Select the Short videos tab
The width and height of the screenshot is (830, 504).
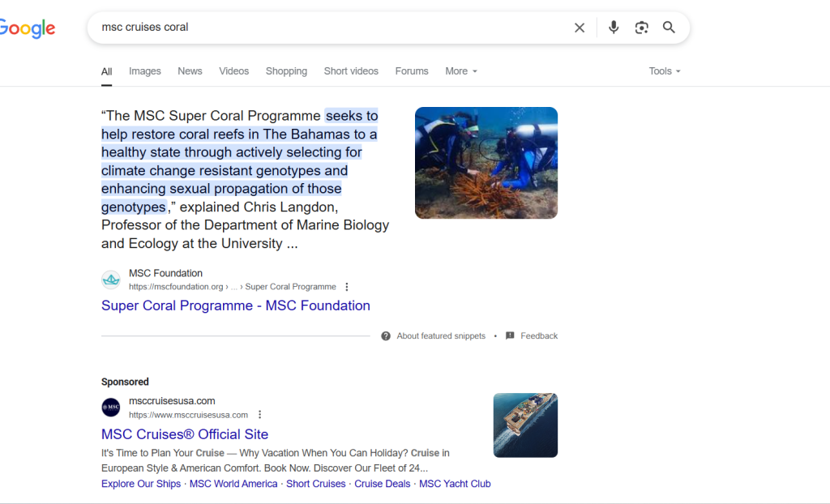[x=351, y=71]
